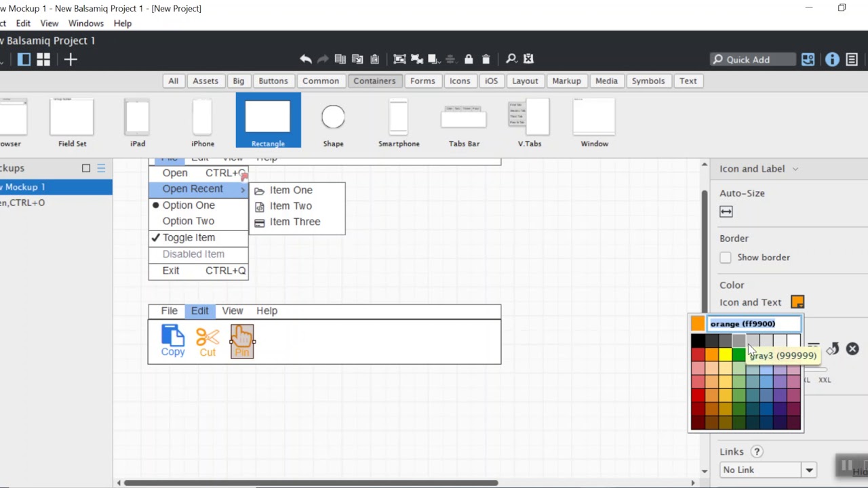Screen dimensions: 868x488
Task: Open the project notes icon
Action: [852, 60]
